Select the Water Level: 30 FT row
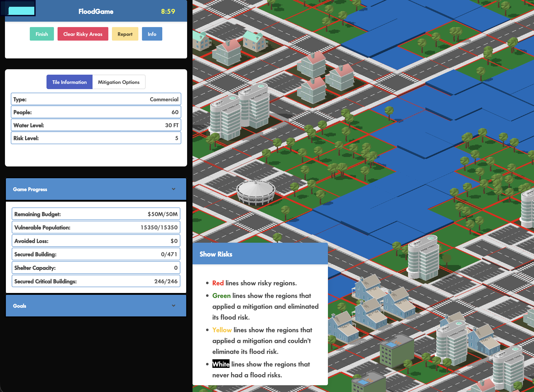Image resolution: width=534 pixels, height=392 pixels. (96, 125)
